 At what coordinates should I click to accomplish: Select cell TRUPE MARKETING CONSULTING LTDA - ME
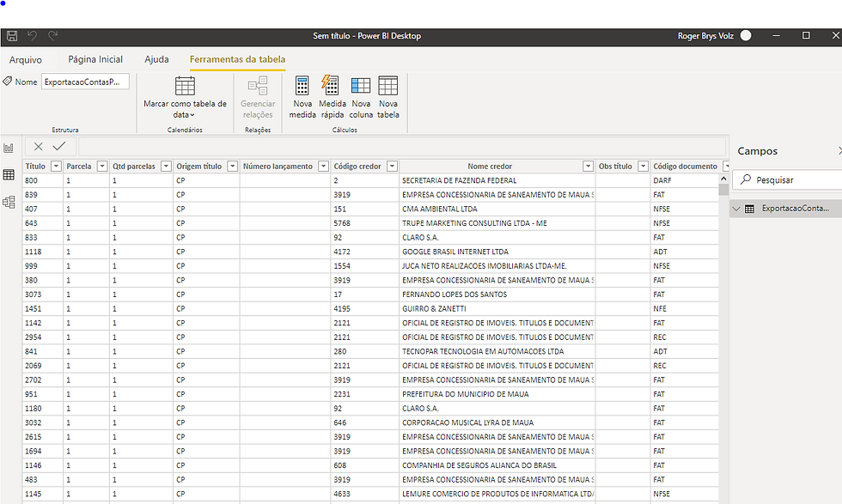(497, 223)
